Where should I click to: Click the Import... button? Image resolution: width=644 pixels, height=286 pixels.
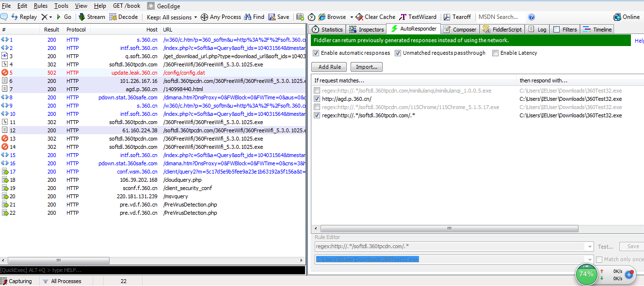367,67
